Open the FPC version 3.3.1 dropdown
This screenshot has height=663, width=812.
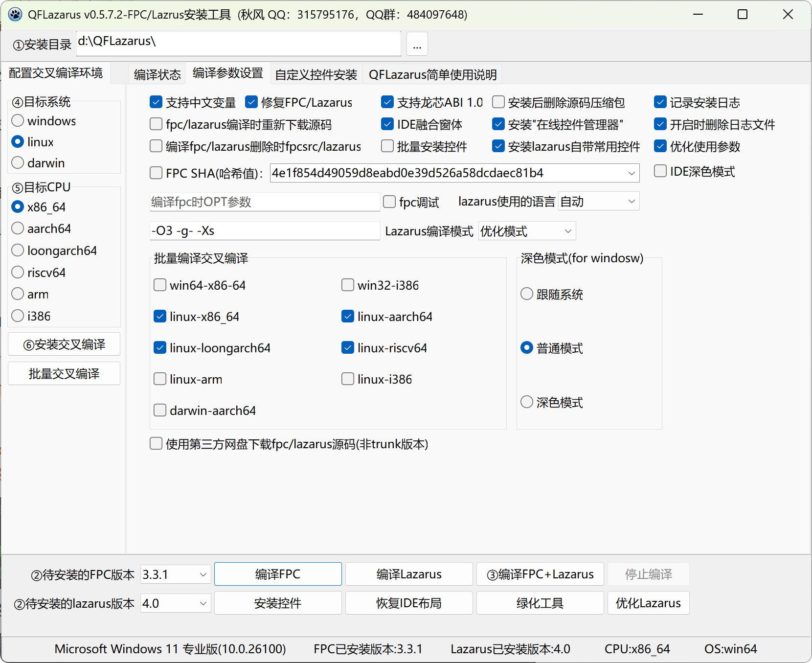pos(176,574)
